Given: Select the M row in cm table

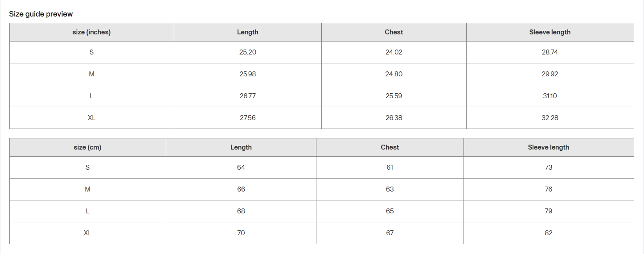Looking at the screenshot, I should pos(87,189).
